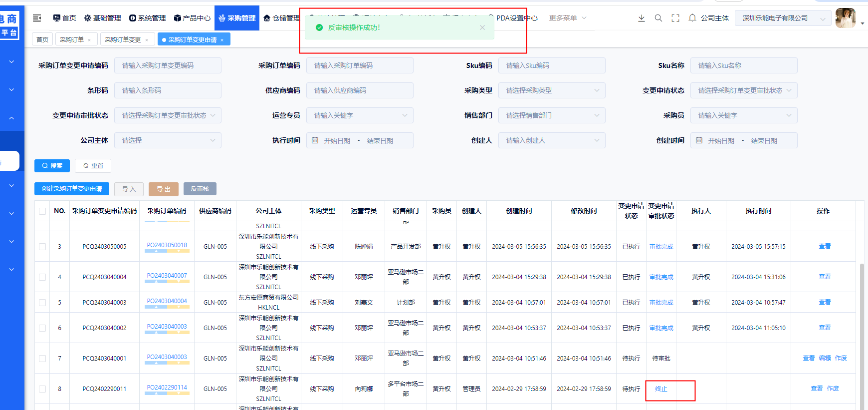
Task: Click 作废 for row PCQ2402290011
Action: click(833, 389)
